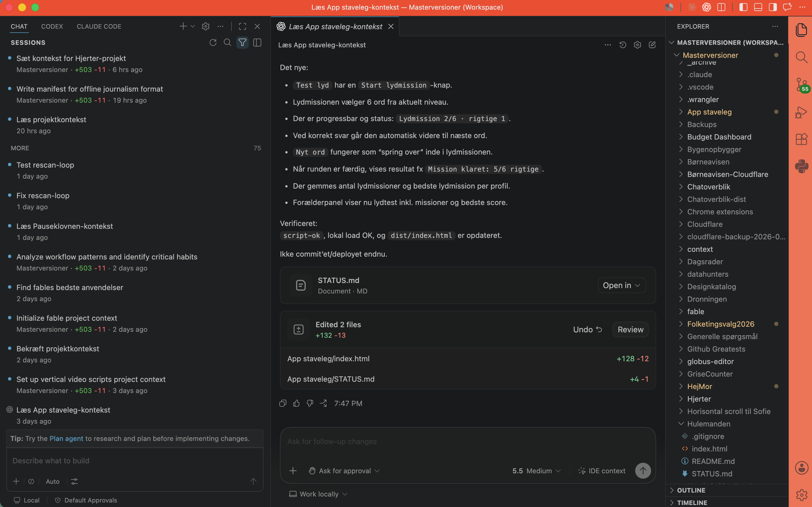Open Codex header more options ellipsis
This screenshot has width=812, height=507.
pos(608,45)
